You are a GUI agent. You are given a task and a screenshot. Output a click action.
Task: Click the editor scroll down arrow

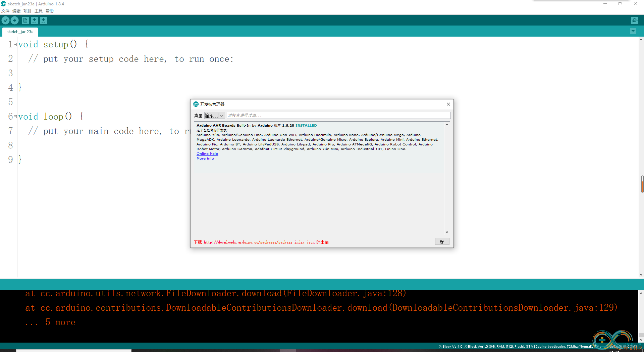[x=641, y=275]
